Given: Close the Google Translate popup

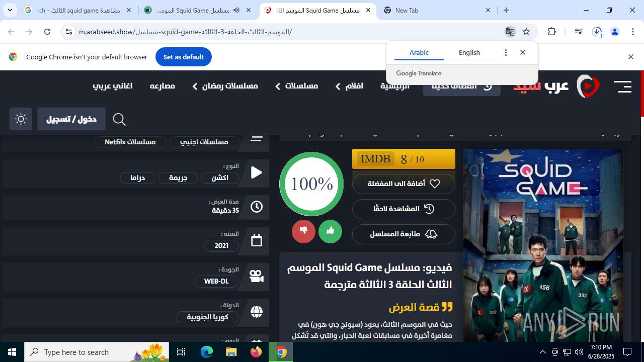Looking at the screenshot, I should coord(523,52).
